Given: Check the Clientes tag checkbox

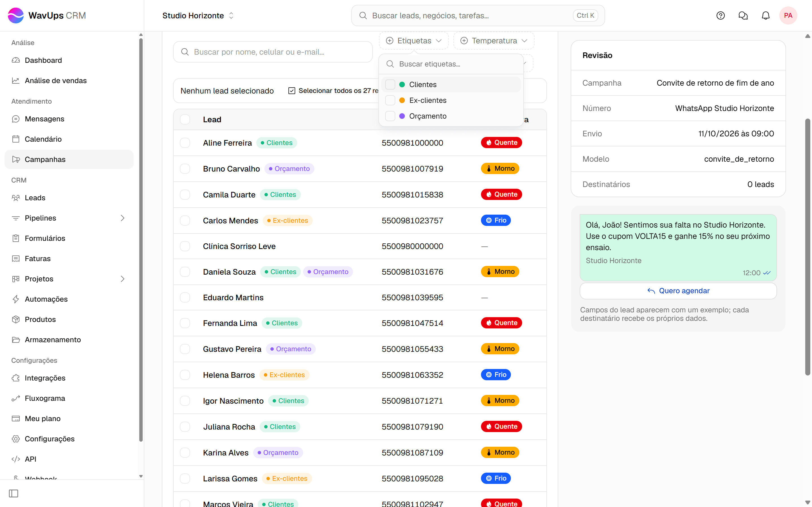Looking at the screenshot, I should click(x=390, y=84).
